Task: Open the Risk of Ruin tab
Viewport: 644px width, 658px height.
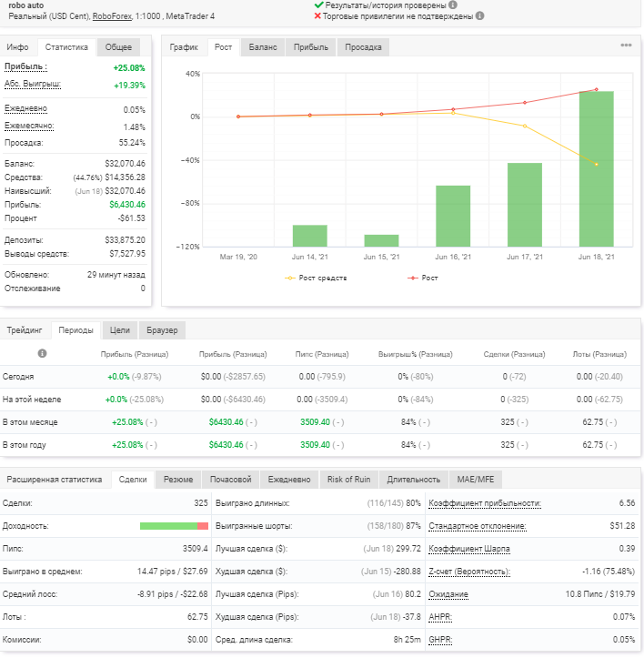Action: point(349,480)
